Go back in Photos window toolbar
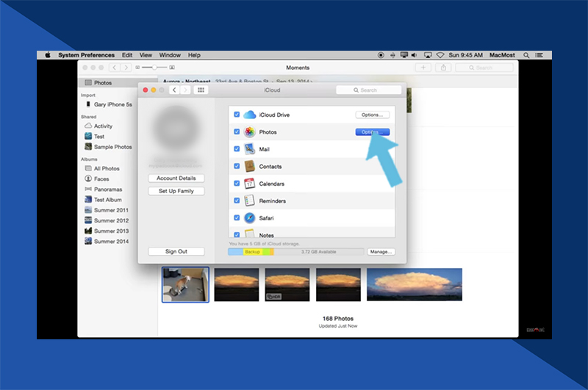This screenshot has height=390, width=588. (x=115, y=68)
